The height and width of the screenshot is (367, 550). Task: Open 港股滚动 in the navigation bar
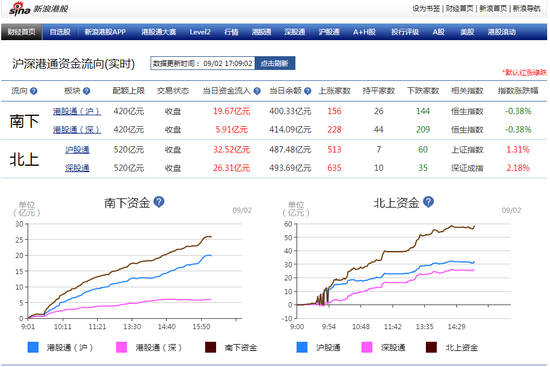coord(502,32)
